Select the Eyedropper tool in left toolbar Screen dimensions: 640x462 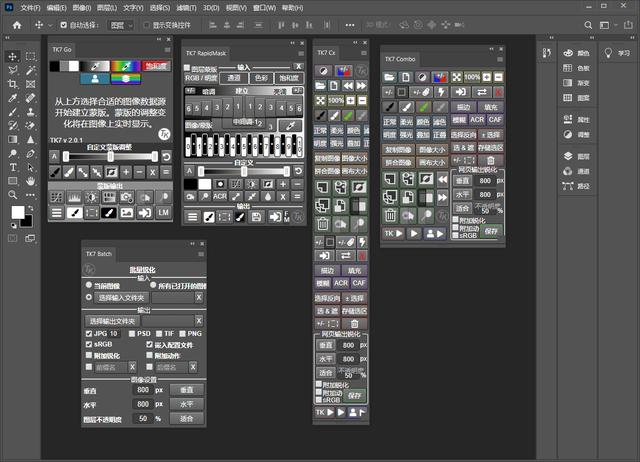[x=13, y=98]
